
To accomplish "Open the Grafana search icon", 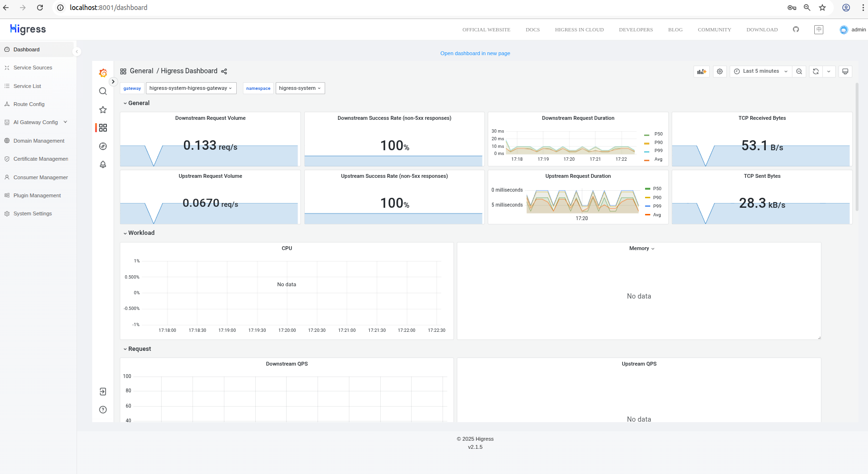I will tap(103, 91).
